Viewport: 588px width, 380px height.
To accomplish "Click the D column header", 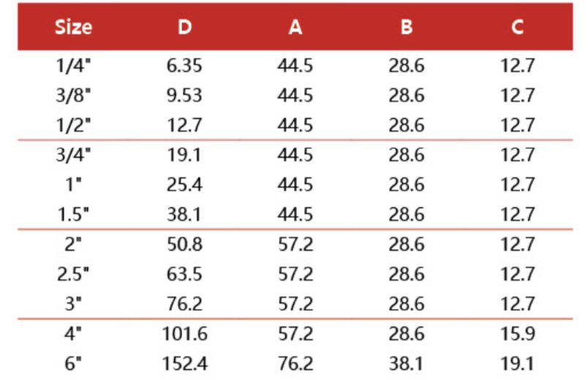I will pyautogui.click(x=184, y=27).
